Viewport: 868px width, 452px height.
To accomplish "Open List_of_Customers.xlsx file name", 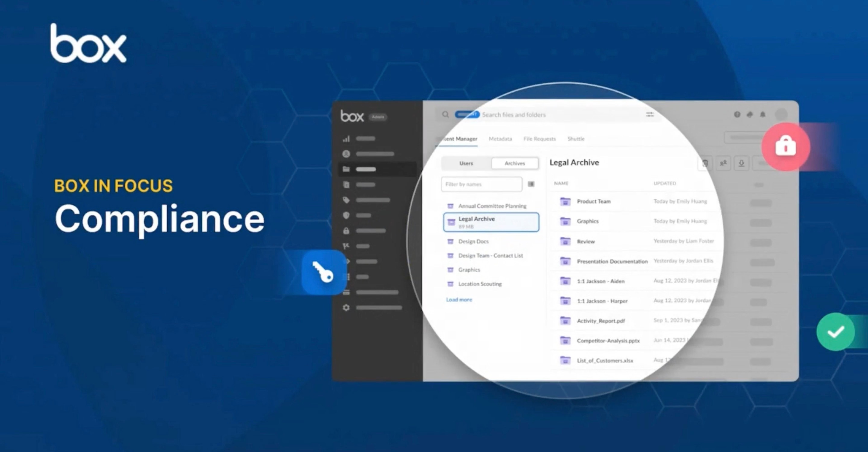I will click(x=605, y=360).
